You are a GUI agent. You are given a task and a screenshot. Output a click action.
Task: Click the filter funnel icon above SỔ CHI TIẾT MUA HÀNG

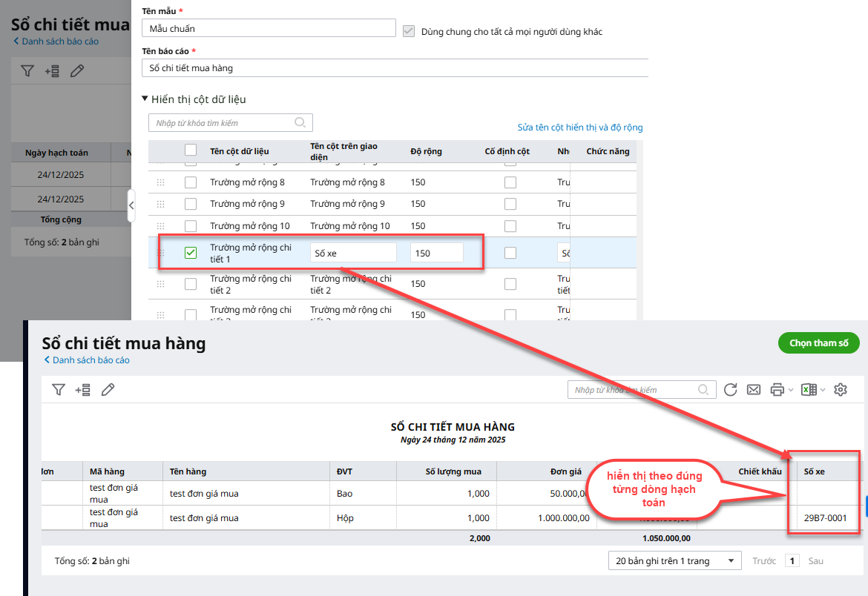(59, 390)
